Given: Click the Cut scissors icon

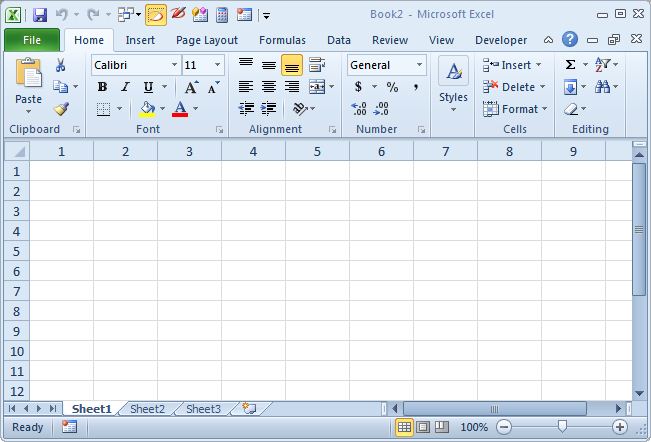Looking at the screenshot, I should (x=61, y=65).
